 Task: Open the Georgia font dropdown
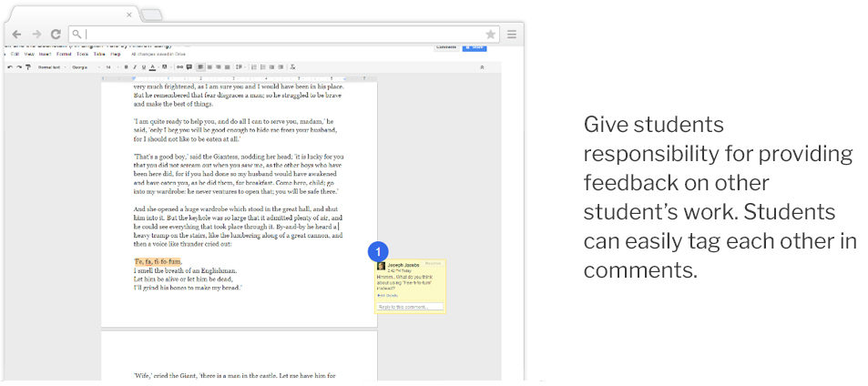[83, 66]
